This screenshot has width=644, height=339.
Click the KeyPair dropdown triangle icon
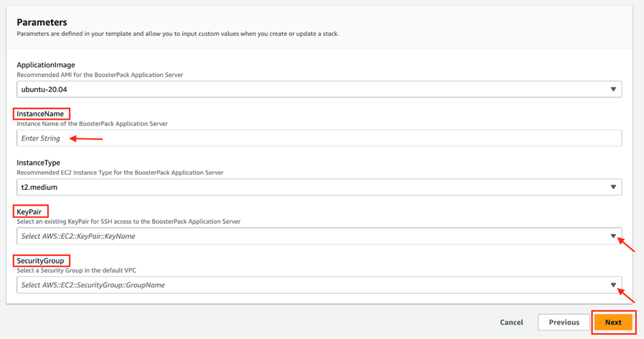click(613, 236)
